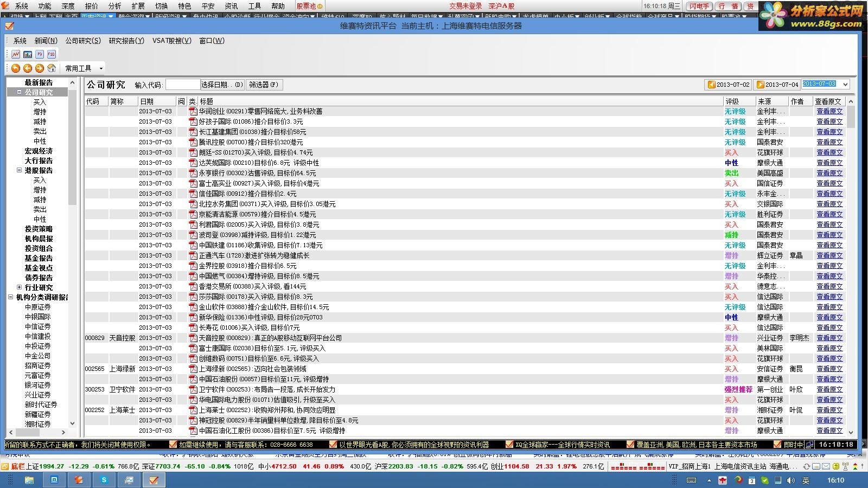Viewport: 868px width, 488px height.
Task: Open the 公司研究(S) menu
Action: (83, 41)
